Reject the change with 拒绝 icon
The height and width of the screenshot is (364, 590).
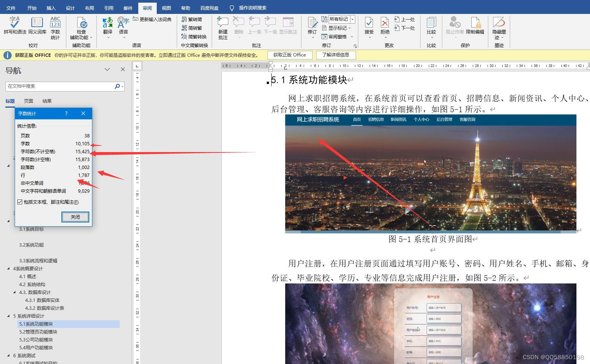tap(385, 23)
